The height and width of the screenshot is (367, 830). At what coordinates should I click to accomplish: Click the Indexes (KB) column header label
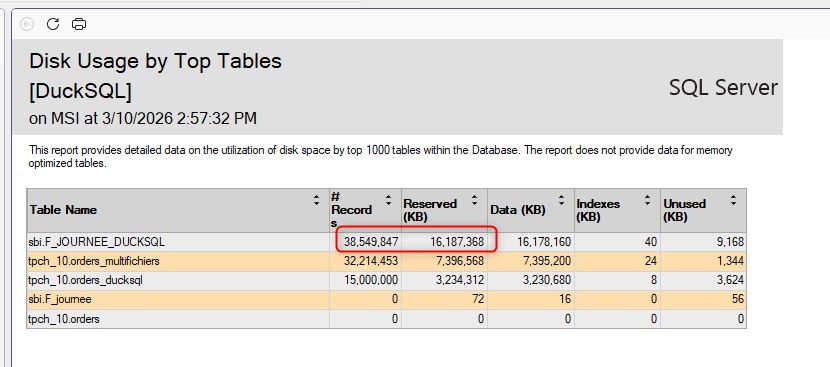598,210
